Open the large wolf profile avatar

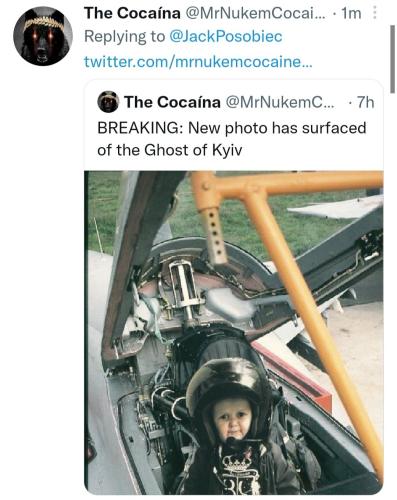pos(43,36)
